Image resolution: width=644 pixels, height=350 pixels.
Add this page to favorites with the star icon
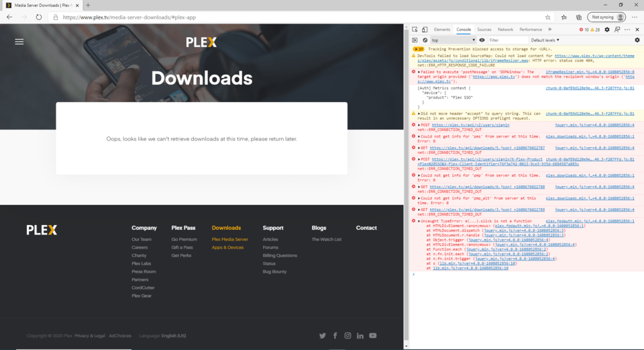pos(547,17)
